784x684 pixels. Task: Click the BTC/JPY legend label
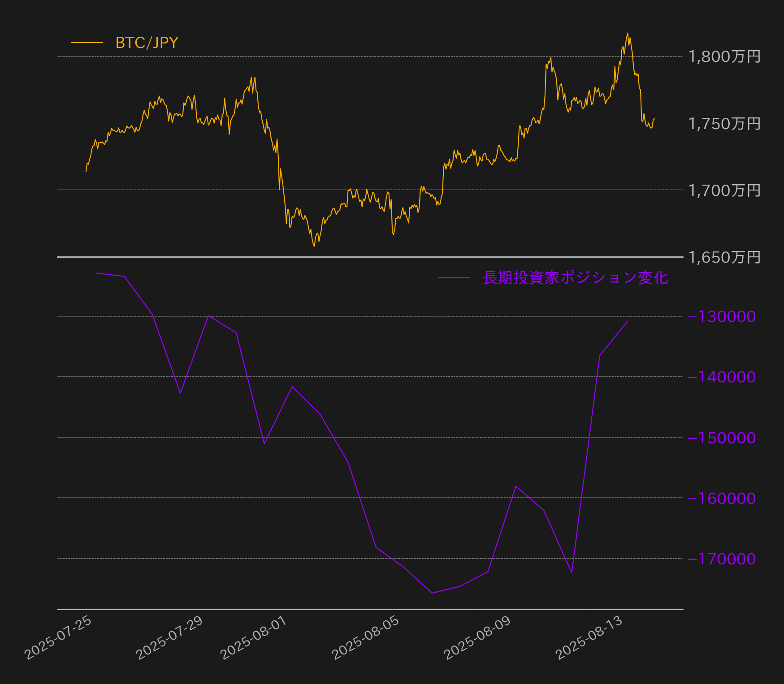[147, 43]
